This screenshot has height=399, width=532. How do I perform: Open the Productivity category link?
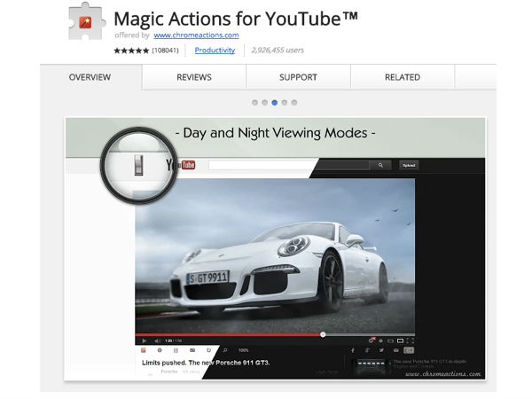click(215, 51)
